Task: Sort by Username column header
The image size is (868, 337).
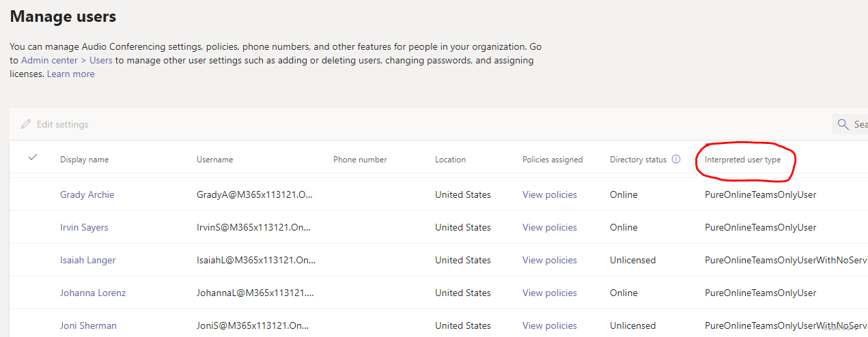Action: pos(214,160)
